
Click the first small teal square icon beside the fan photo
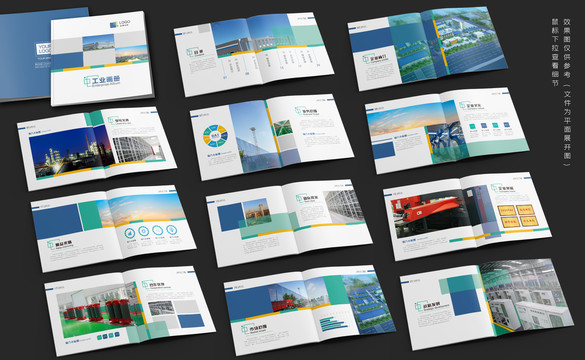(473, 126)
